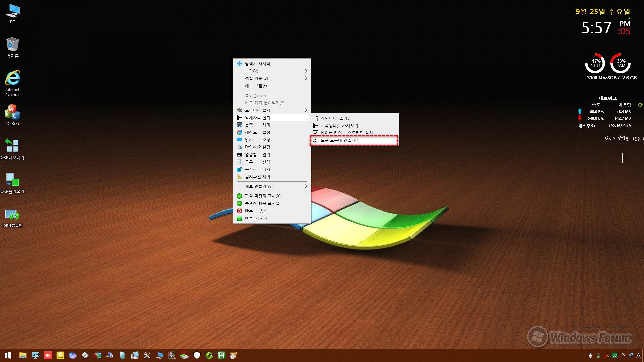The image size is (644, 362).
Task: Expand the 악세사리 설치 submenu
Action: [x=272, y=118]
